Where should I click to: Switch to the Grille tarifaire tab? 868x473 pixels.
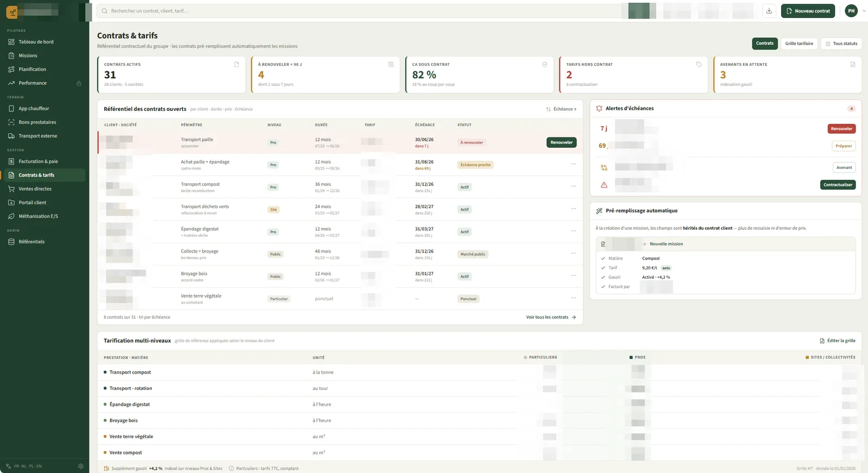pyautogui.click(x=799, y=43)
